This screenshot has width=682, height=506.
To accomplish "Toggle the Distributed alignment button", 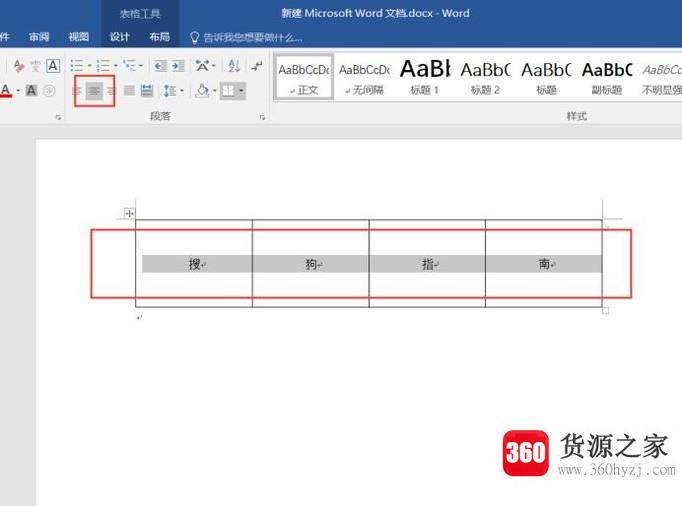I will [x=147, y=90].
